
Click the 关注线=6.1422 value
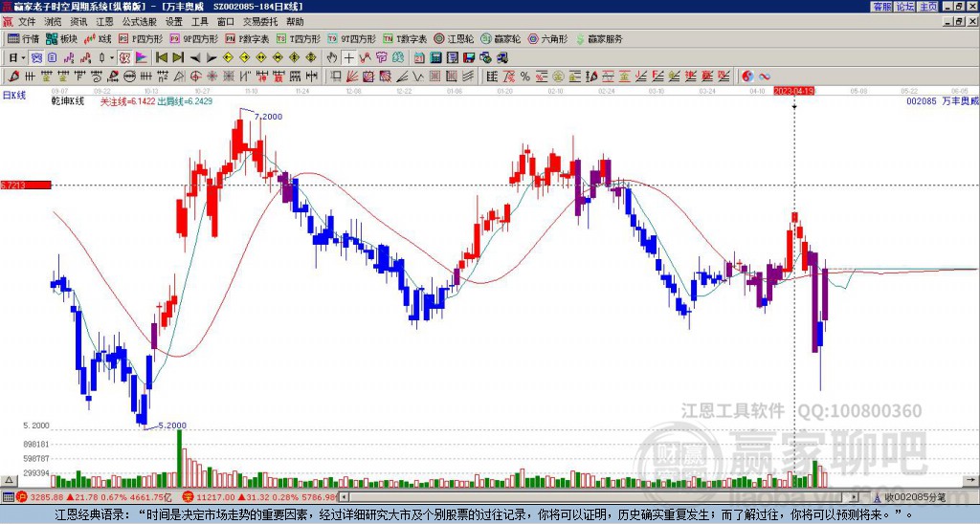point(127,101)
